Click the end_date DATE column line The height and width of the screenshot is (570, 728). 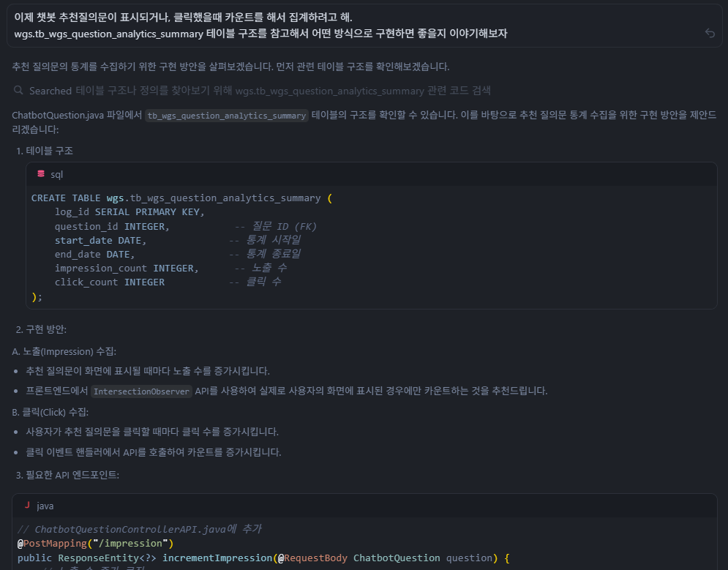pos(95,254)
